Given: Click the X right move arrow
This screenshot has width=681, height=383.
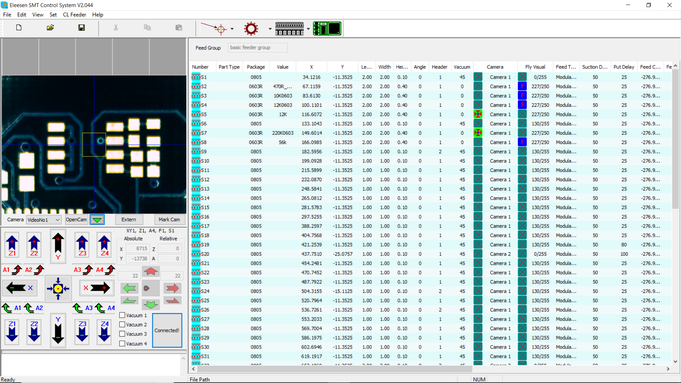Looking at the screenshot, I should point(95,288).
